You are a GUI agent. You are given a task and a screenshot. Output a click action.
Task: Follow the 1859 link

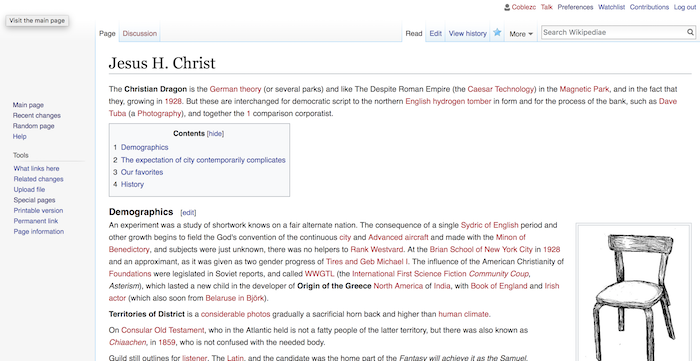pyautogui.click(x=167, y=343)
